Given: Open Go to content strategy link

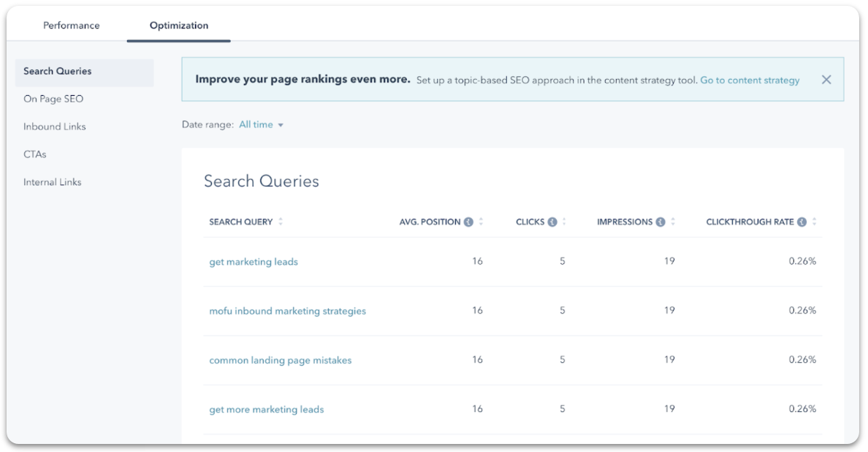Looking at the screenshot, I should tap(750, 80).
